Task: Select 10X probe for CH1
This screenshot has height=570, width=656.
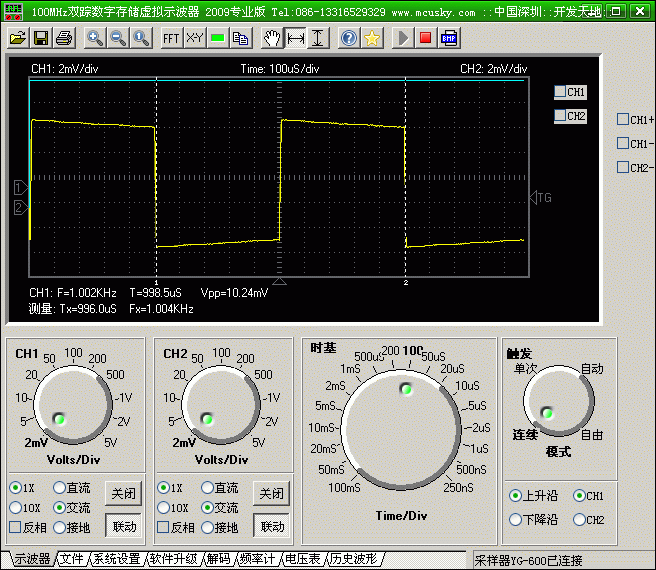Action: (16, 508)
